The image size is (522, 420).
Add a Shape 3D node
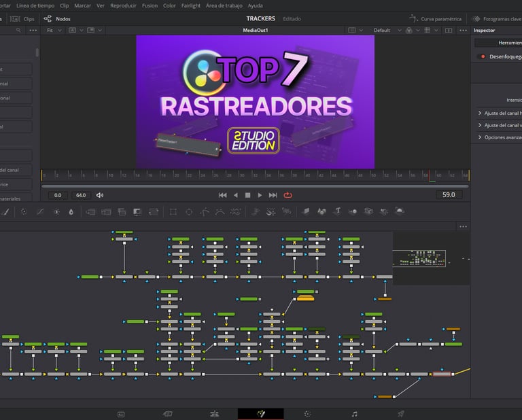point(321,211)
